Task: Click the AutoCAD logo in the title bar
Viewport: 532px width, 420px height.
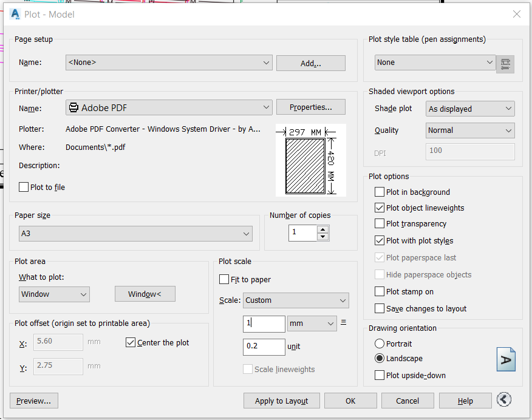Action: 15,14
